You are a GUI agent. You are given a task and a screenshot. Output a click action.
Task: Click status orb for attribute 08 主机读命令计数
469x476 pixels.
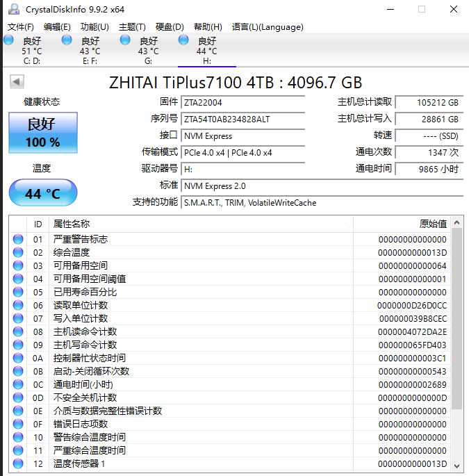click(18, 331)
